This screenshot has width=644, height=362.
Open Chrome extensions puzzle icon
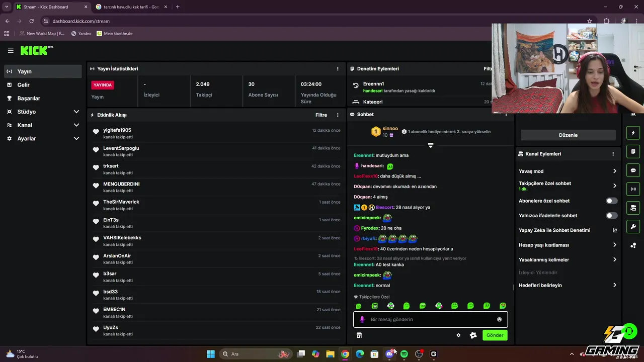pyautogui.click(x=606, y=21)
